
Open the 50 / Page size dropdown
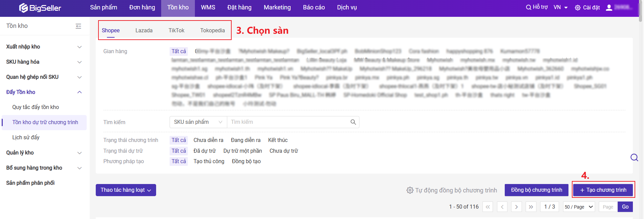579,207
